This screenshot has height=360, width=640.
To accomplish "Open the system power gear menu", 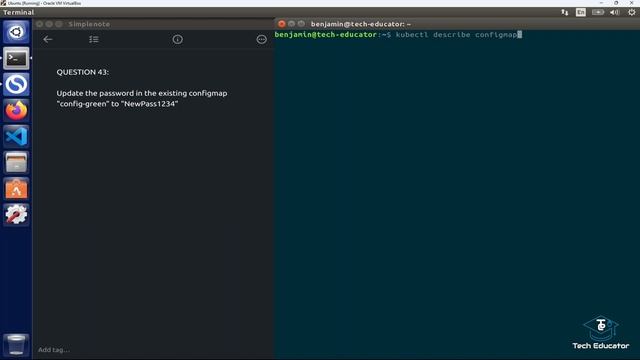I will tap(631, 12).
